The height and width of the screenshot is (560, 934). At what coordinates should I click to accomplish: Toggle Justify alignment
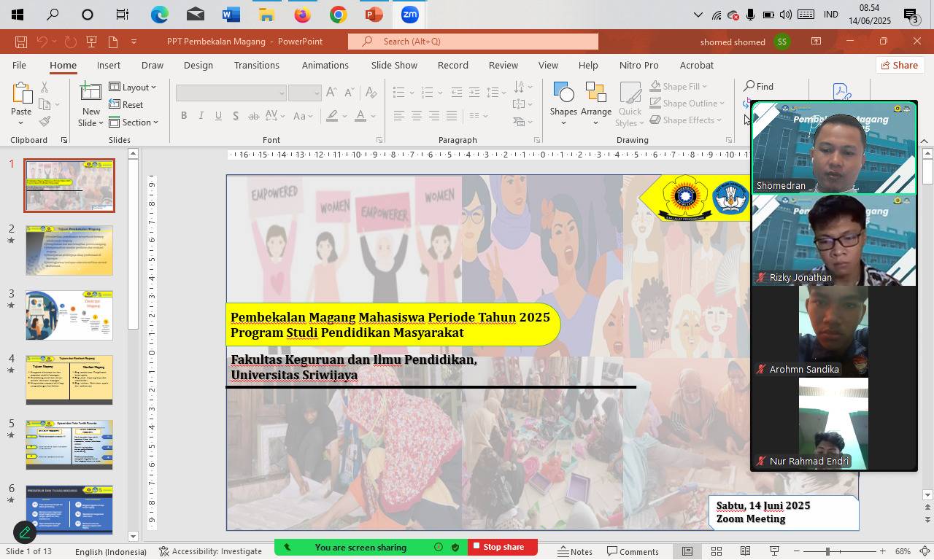(x=452, y=116)
